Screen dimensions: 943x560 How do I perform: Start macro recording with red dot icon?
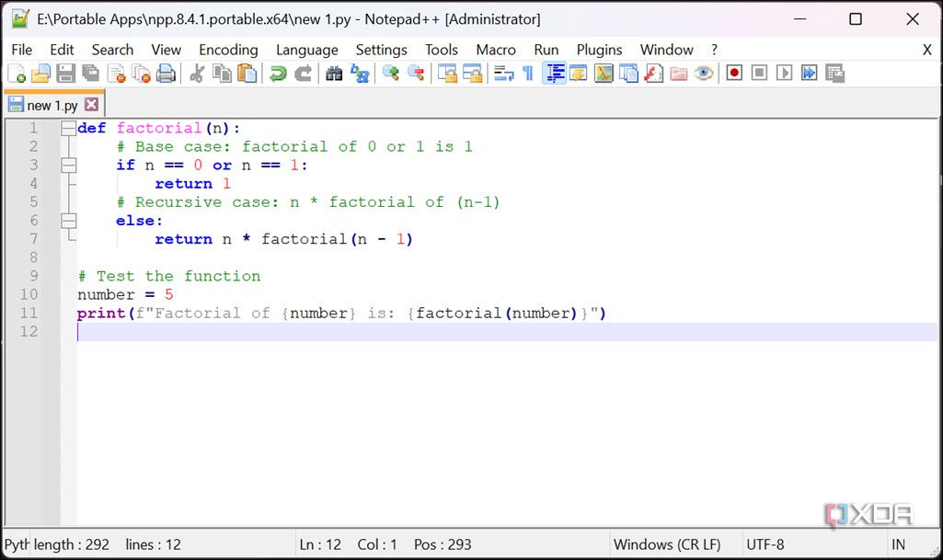(734, 74)
